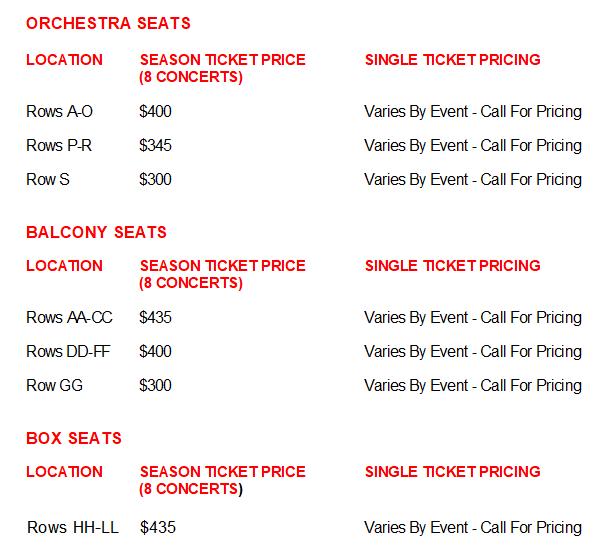Screen dimensions: 600x550
Task: Click the $435 price for Rows HH-LL
Action: click(x=157, y=527)
